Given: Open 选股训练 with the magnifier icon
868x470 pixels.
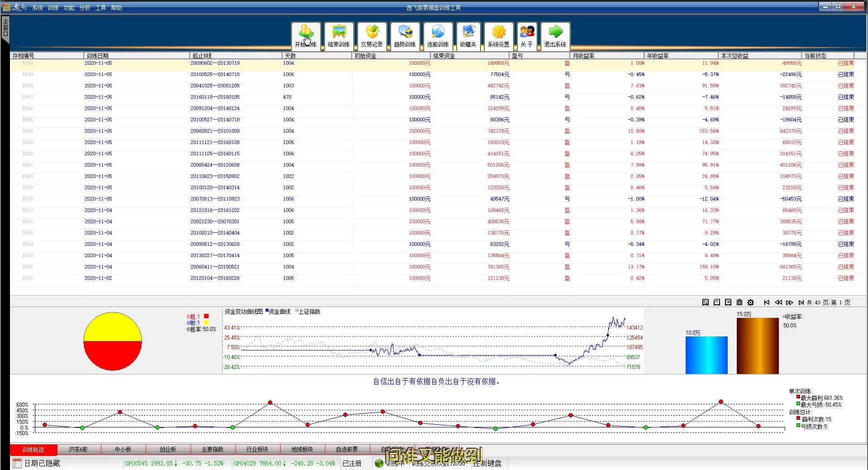Looking at the screenshot, I should tap(438, 36).
